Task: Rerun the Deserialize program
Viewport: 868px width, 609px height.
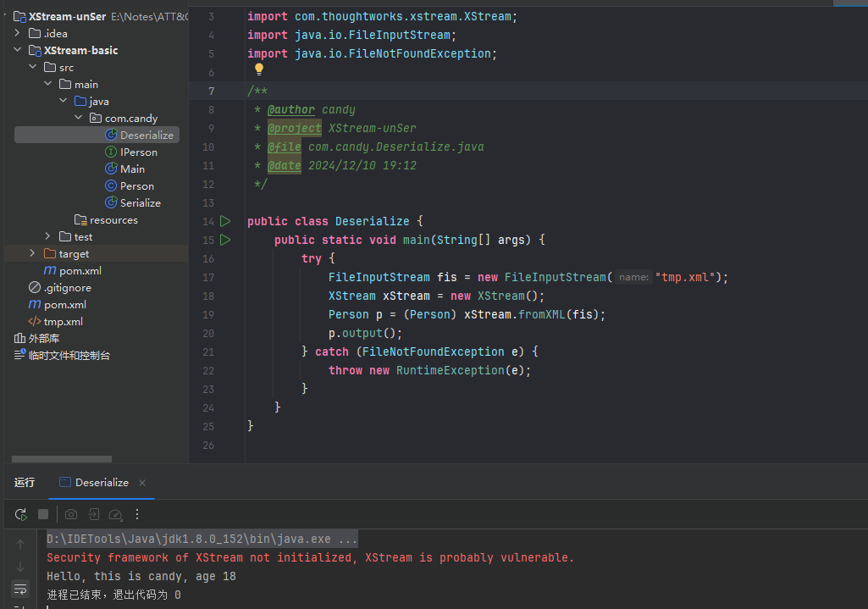Action: pyautogui.click(x=21, y=514)
